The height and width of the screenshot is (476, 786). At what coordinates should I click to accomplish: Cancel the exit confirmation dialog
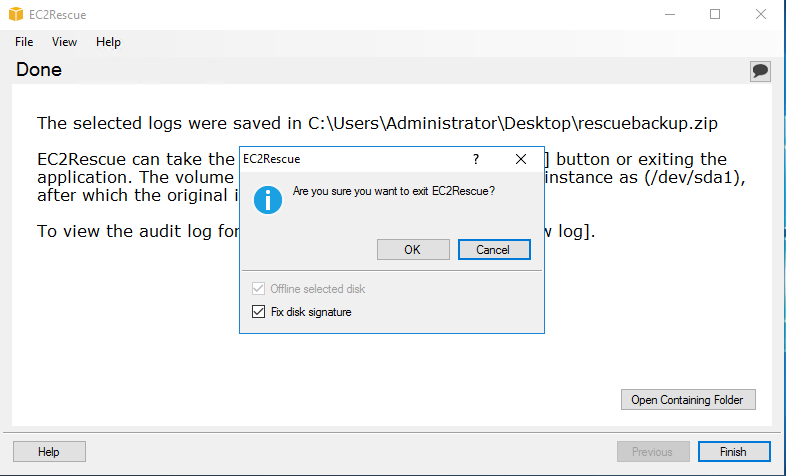tap(494, 250)
